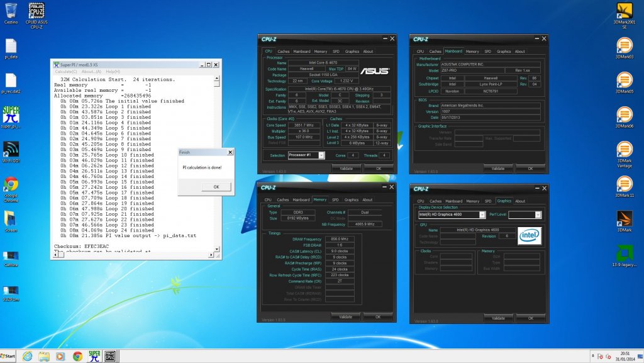Click the Super PI vertical scrollbar up arrow

click(216, 79)
